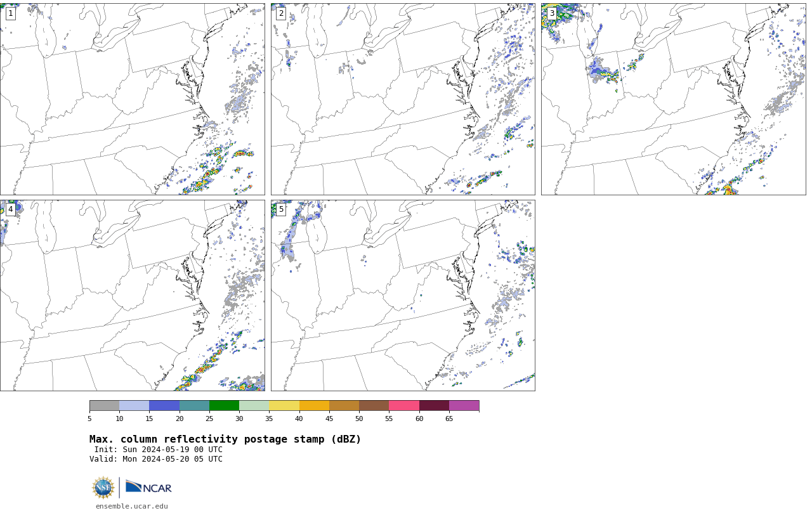Click the colorbar tick label 65

449,419
